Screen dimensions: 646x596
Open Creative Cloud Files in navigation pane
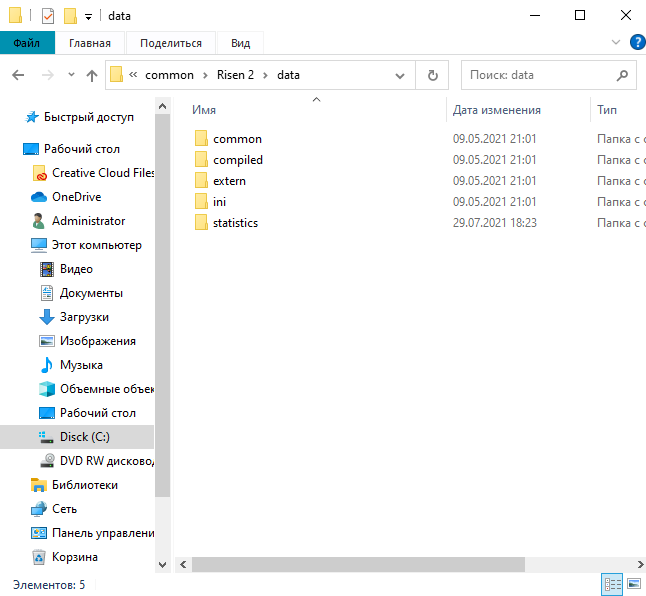pos(93,173)
